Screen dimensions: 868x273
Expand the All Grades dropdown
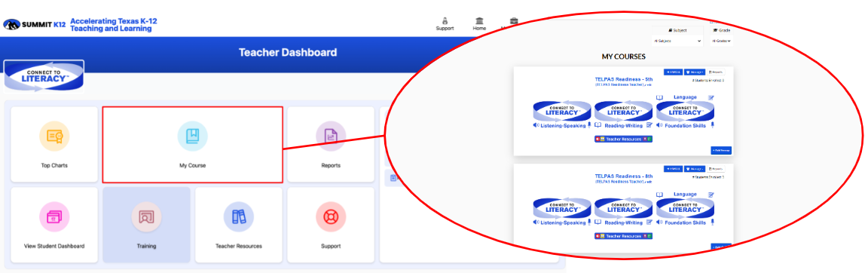click(722, 41)
